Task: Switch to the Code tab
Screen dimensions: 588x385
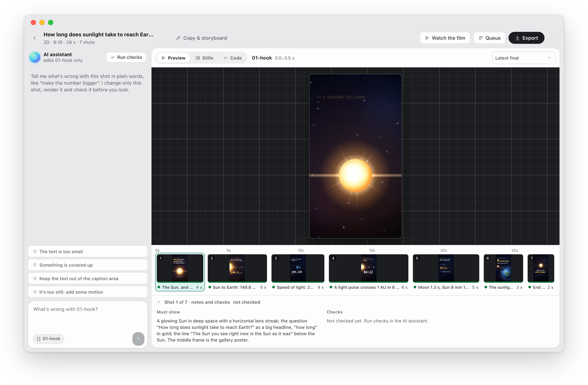Action: click(x=232, y=58)
